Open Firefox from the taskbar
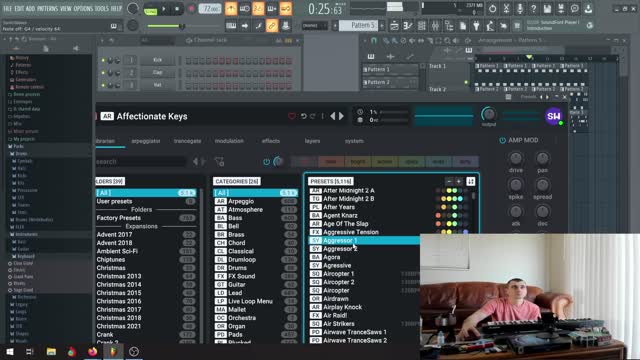 click(x=93, y=351)
